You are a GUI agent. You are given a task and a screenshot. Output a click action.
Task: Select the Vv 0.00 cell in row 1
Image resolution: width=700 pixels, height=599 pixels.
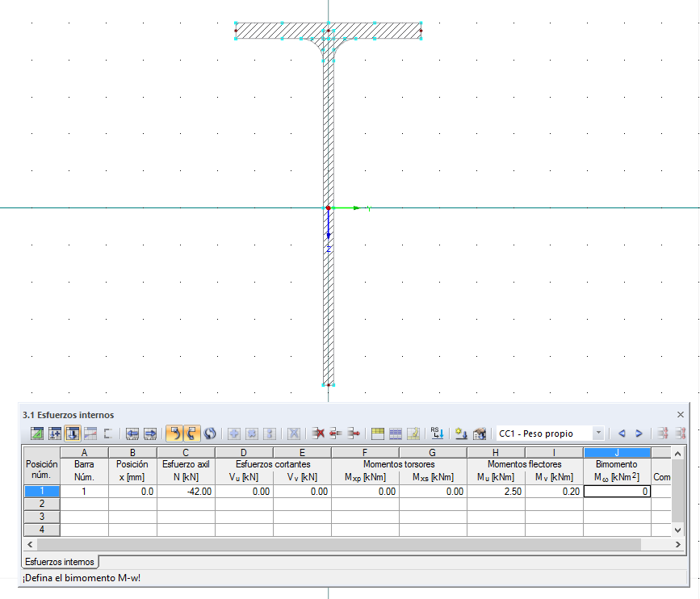point(302,492)
